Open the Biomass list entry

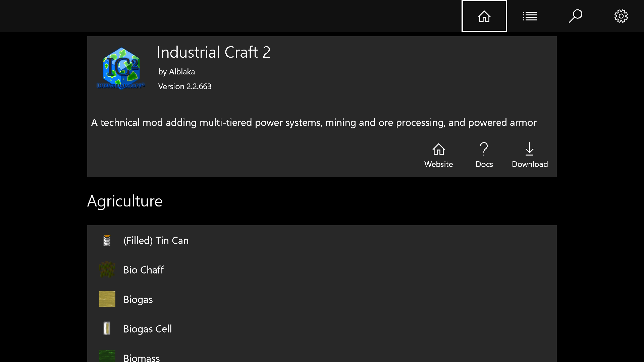coord(142,357)
